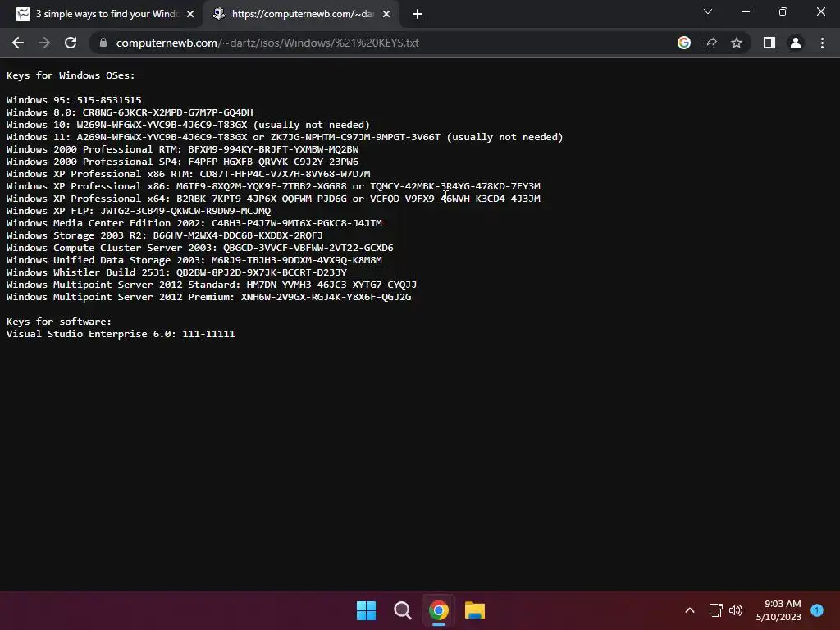
Task: Click Windows 2000 Professional SP4 line
Action: (x=183, y=162)
